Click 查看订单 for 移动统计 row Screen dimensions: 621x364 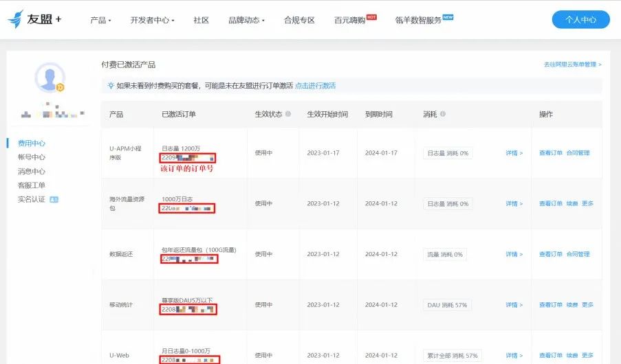tap(551, 305)
